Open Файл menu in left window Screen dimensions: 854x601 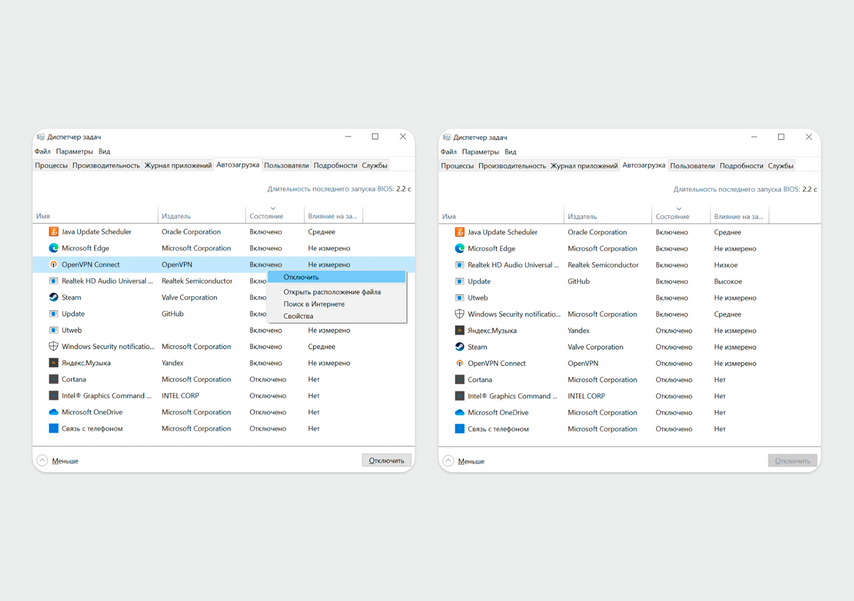[x=42, y=151]
